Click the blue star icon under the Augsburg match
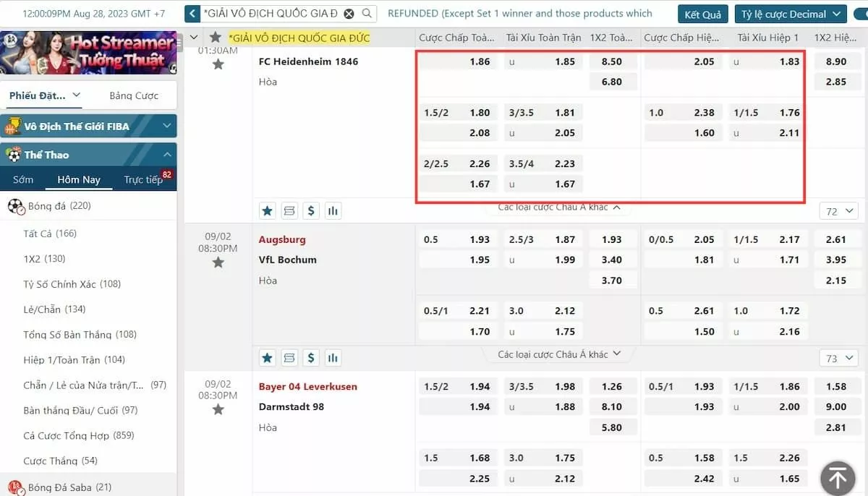868x496 pixels. click(x=267, y=357)
